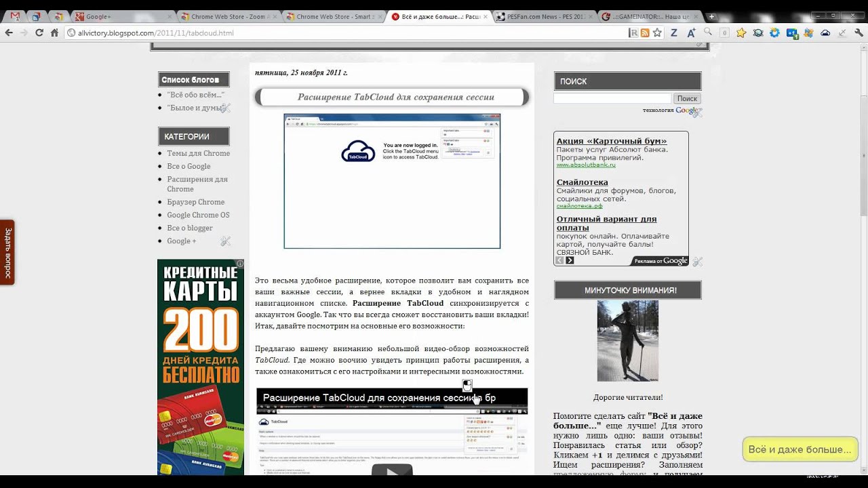The height and width of the screenshot is (488, 868).
Task: Click wrench edit icon beside Google + category
Action: [226, 241]
